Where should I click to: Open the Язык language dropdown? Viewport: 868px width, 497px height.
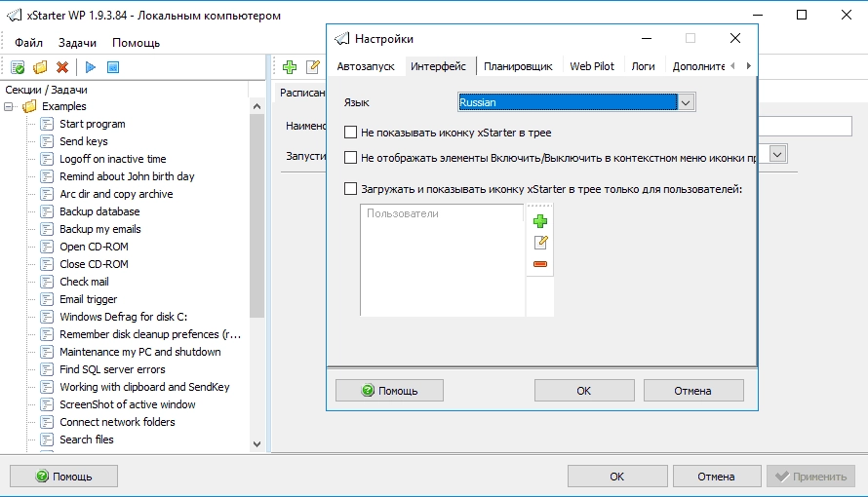(686, 102)
